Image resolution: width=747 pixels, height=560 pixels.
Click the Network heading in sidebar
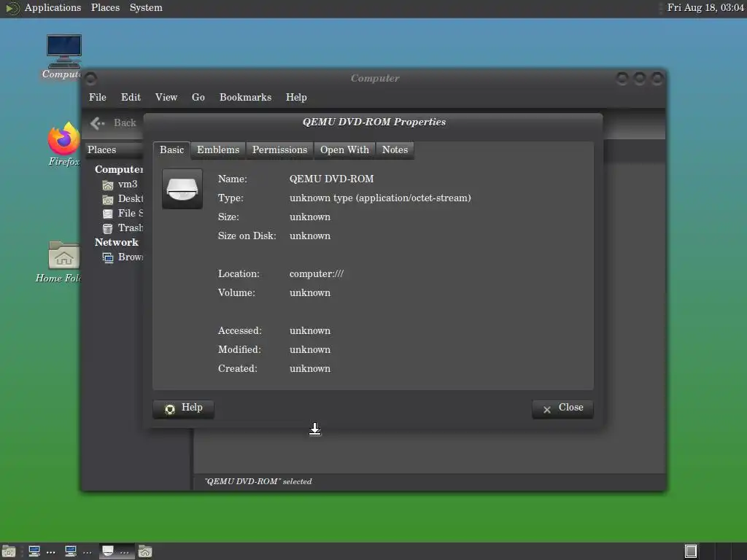116,242
